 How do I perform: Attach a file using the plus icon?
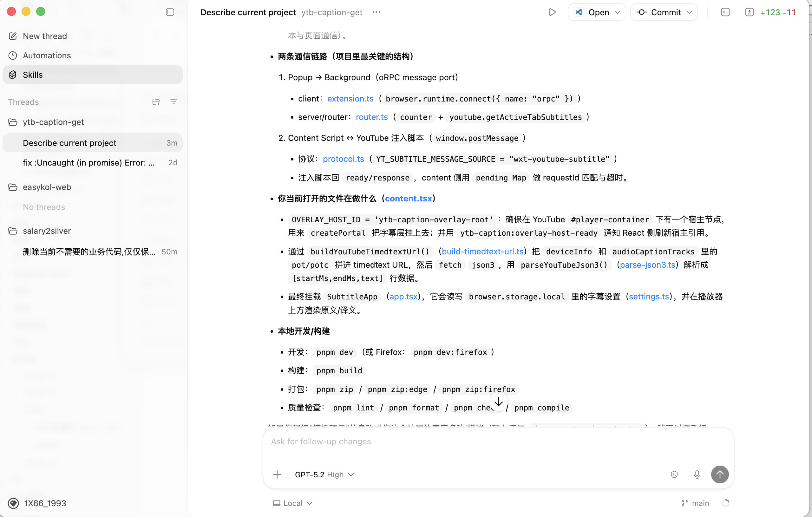tap(277, 474)
